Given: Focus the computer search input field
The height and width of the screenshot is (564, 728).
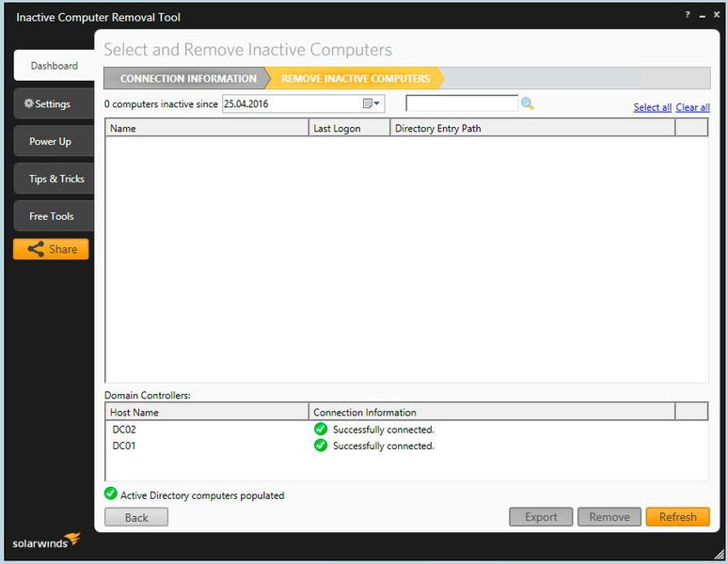Looking at the screenshot, I should (x=462, y=103).
